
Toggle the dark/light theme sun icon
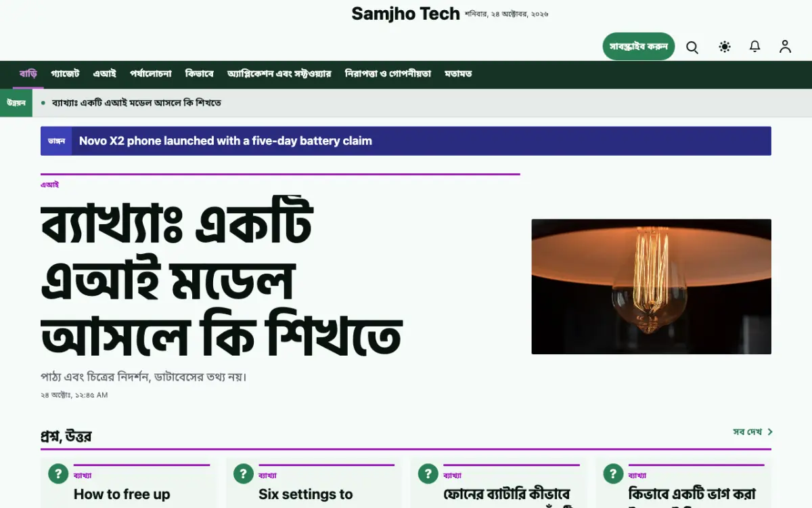725,47
